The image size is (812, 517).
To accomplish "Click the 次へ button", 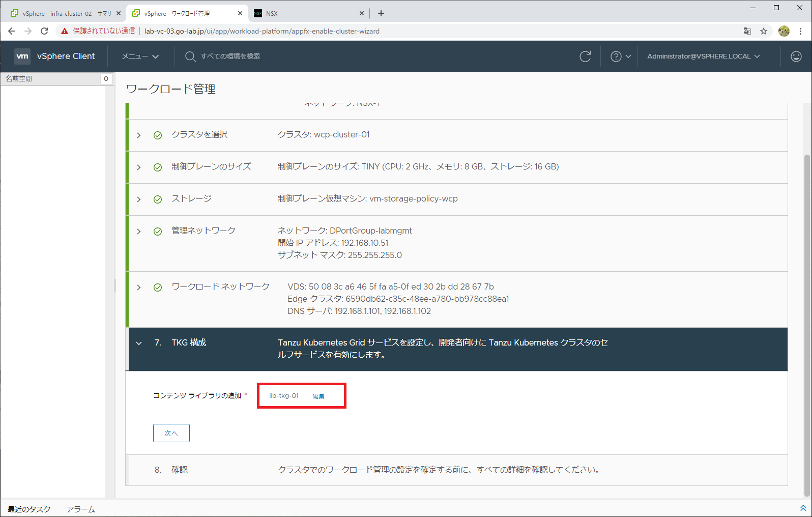I will tap(171, 433).
